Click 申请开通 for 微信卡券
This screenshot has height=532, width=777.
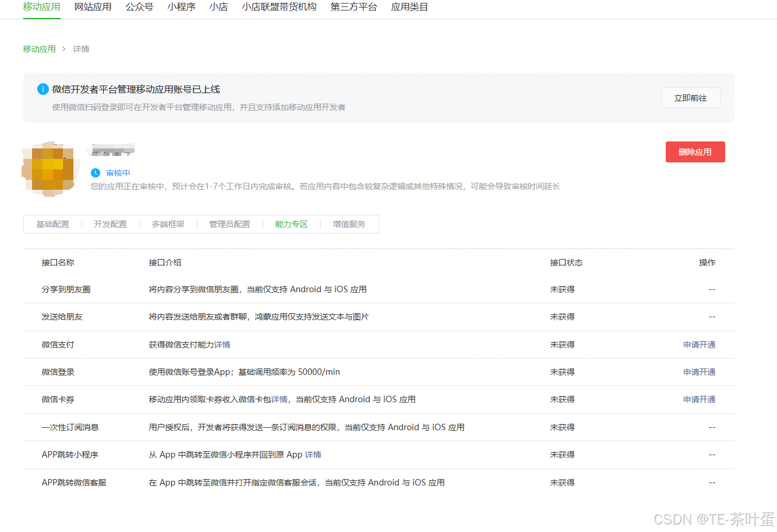[x=700, y=399]
